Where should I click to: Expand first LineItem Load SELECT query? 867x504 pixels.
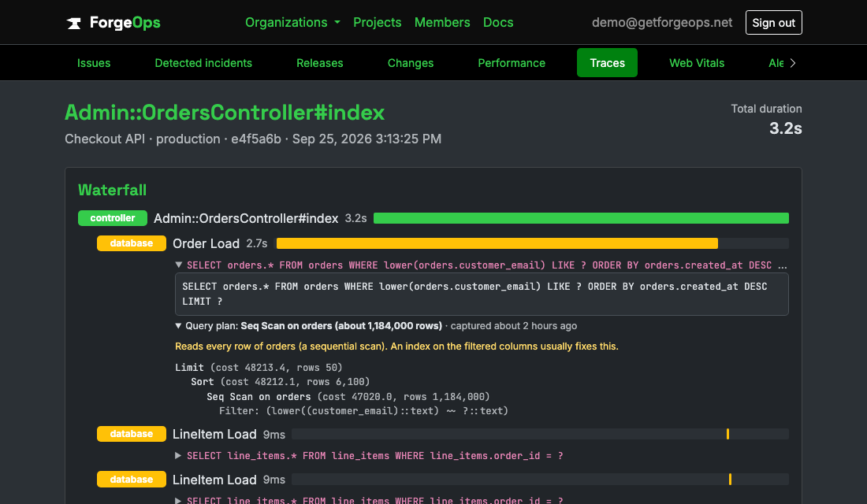click(178, 456)
